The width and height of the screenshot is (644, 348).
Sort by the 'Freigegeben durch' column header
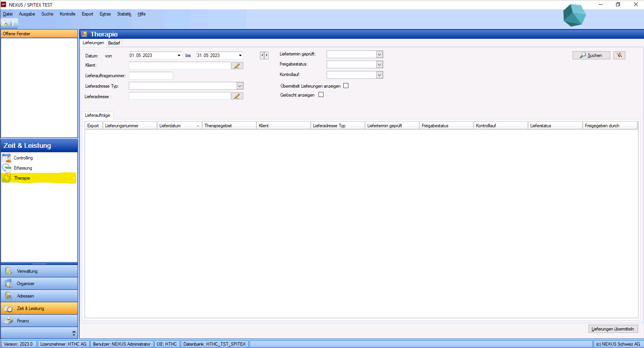point(610,126)
